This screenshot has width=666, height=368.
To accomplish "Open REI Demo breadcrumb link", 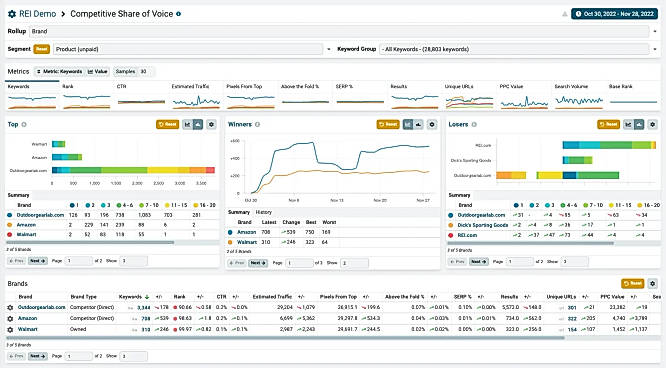I will coord(37,14).
